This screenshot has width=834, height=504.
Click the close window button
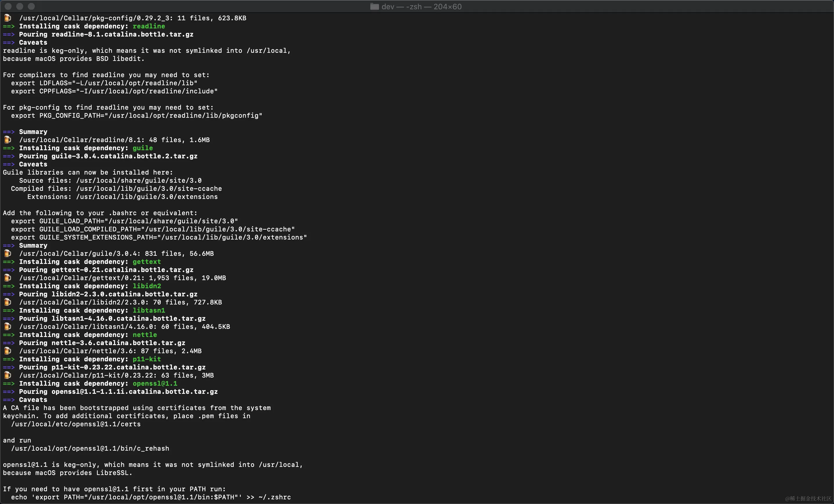click(x=8, y=6)
